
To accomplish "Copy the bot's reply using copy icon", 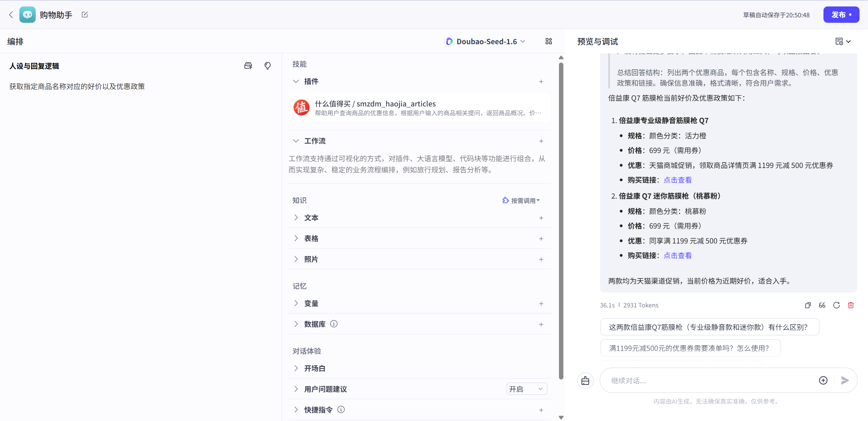I will coord(807,305).
